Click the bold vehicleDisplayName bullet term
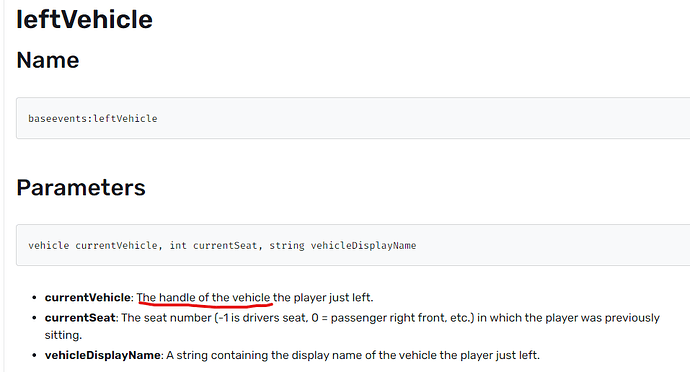Image resolution: width=690 pixels, height=372 pixels. tap(103, 355)
